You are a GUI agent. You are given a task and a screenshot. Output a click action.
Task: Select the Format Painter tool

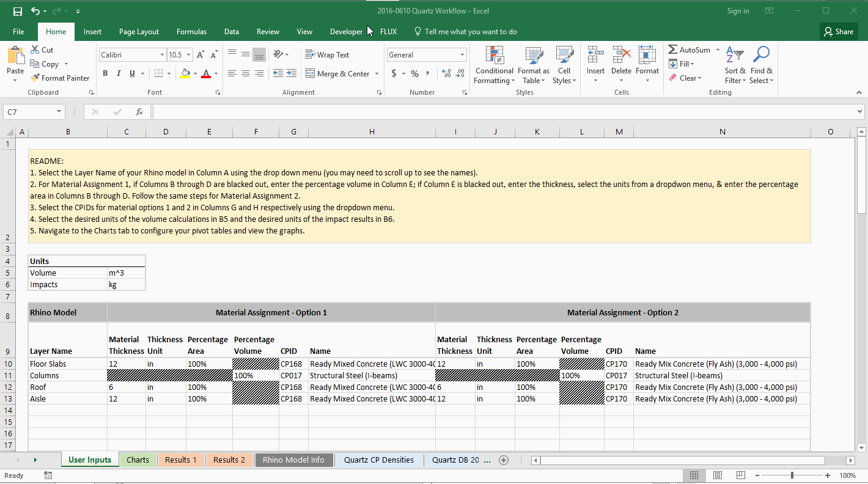click(x=60, y=78)
